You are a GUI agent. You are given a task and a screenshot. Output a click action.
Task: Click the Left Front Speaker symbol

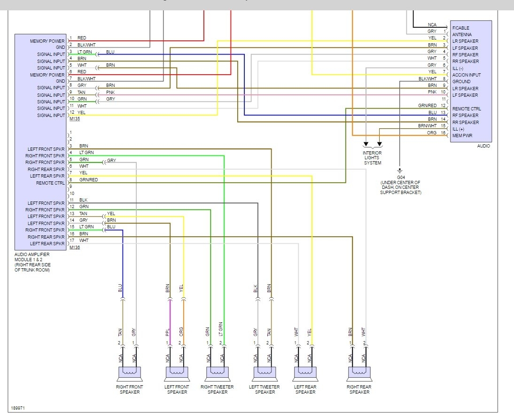click(177, 374)
